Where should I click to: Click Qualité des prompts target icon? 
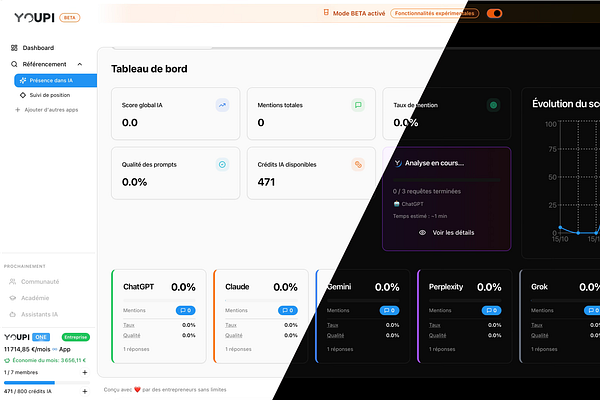(x=222, y=165)
